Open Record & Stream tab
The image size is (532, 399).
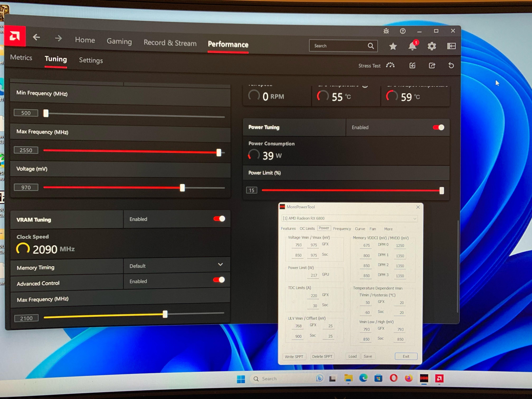tap(170, 43)
